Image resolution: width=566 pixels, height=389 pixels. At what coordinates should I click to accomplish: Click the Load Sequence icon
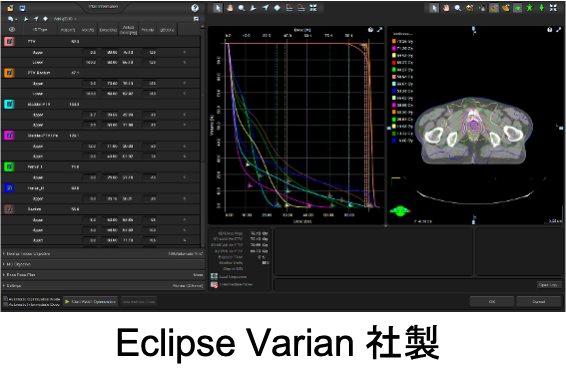click(x=214, y=276)
